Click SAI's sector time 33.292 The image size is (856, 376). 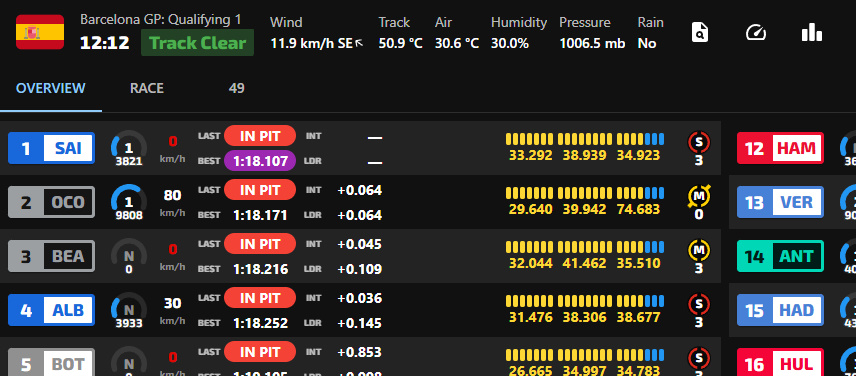(x=530, y=156)
